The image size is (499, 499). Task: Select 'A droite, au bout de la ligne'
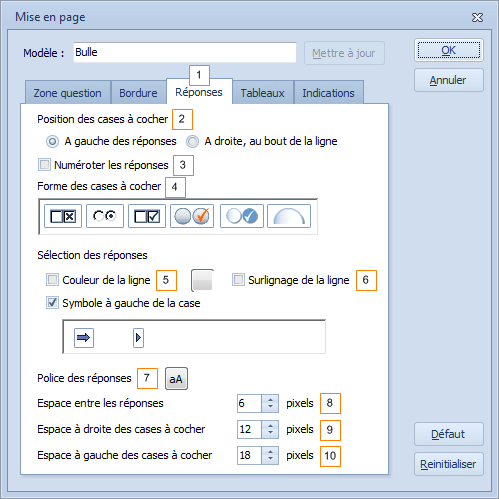pyautogui.click(x=192, y=141)
